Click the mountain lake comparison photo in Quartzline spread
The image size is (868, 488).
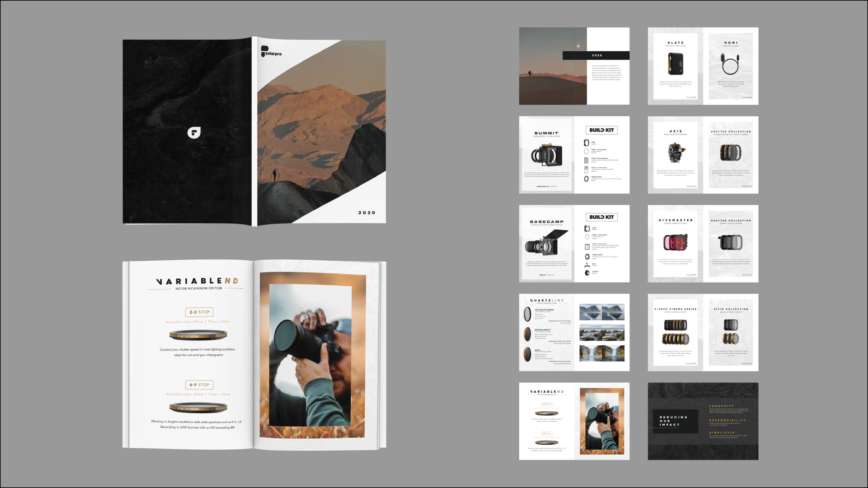(x=602, y=312)
